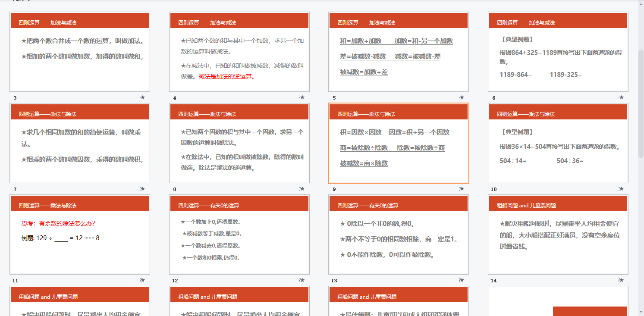
Task: Click slide number label 12
Action: (x=175, y=281)
